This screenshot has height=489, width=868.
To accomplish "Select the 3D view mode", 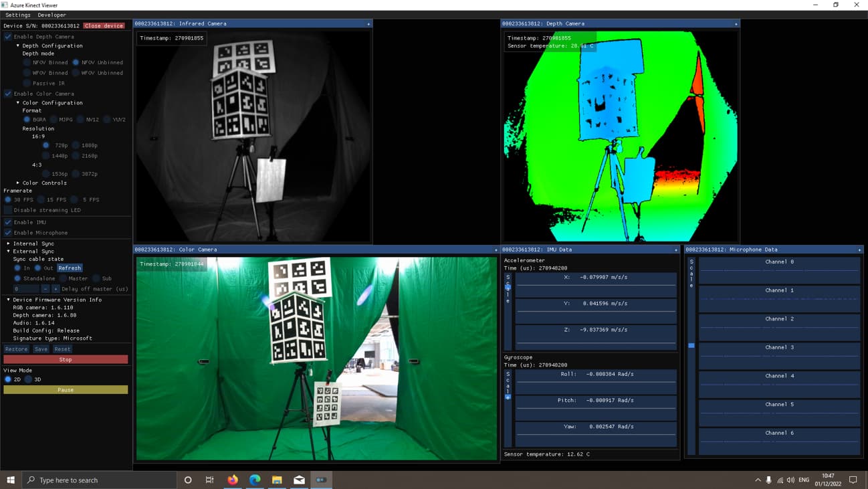I will pyautogui.click(x=29, y=379).
